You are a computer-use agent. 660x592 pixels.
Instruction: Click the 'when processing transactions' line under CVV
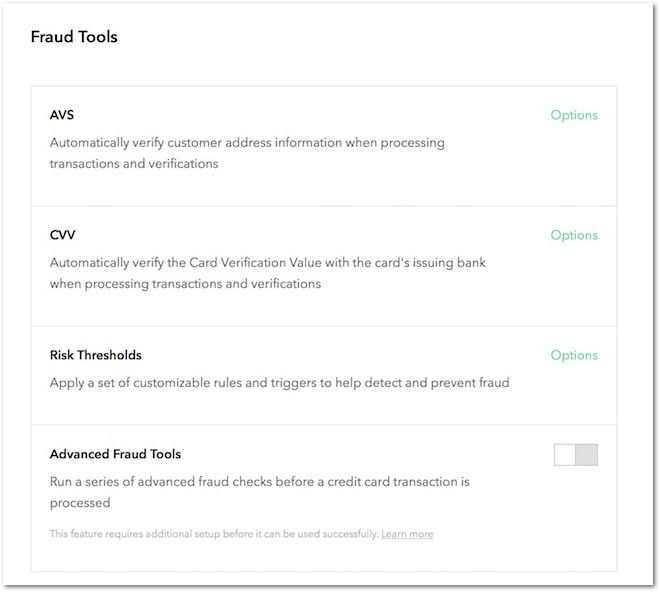tap(185, 283)
